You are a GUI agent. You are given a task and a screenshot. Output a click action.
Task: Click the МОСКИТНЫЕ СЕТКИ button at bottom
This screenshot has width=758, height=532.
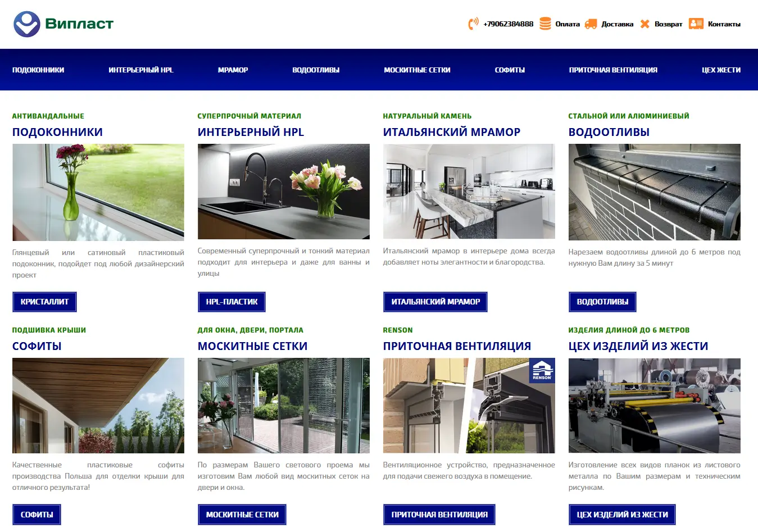pyautogui.click(x=242, y=515)
